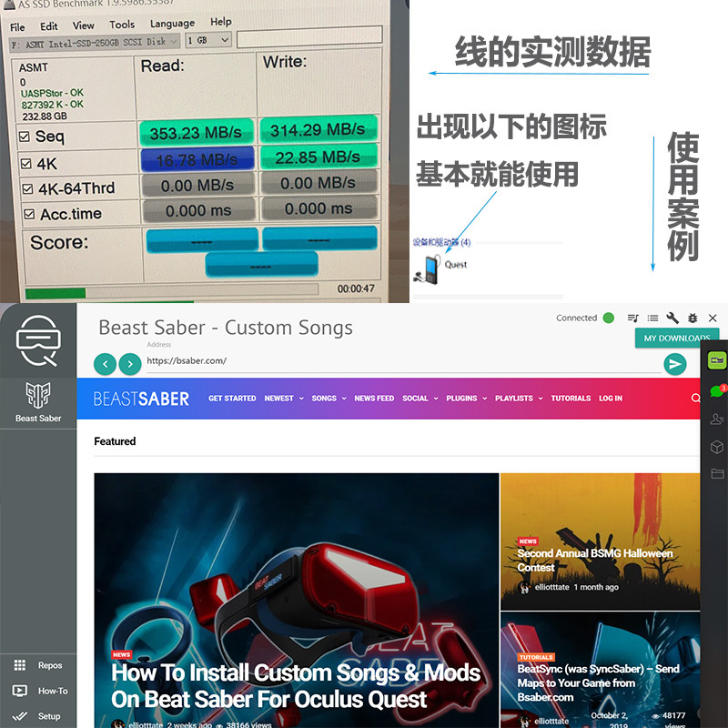Open the Repos grid icon
The height and width of the screenshot is (728, 728).
click(20, 665)
